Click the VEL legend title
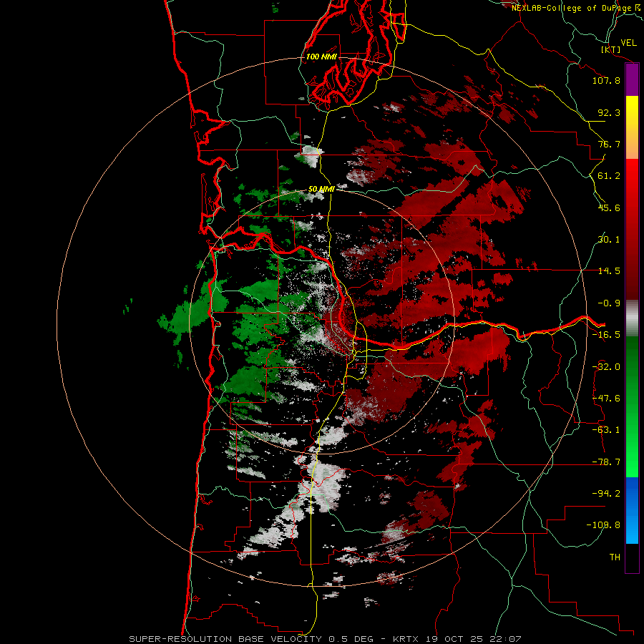The height and width of the screenshot is (644, 644). [628, 43]
